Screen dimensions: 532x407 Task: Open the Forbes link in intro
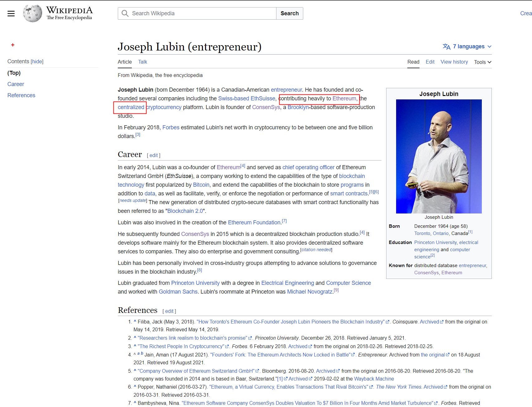point(171,127)
